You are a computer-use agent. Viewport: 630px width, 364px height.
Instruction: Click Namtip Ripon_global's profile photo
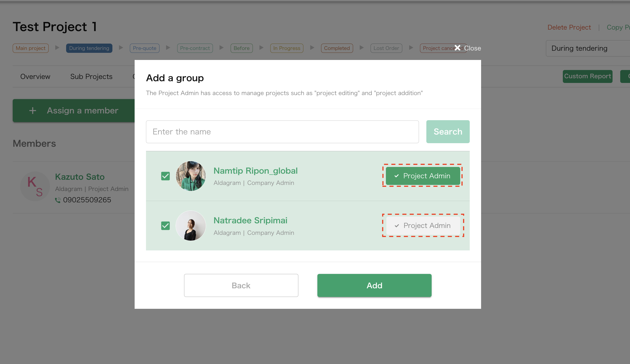191,176
